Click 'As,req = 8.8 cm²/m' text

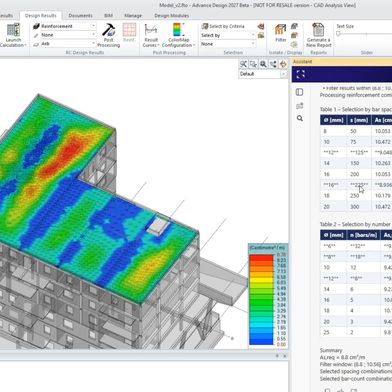coord(342,357)
